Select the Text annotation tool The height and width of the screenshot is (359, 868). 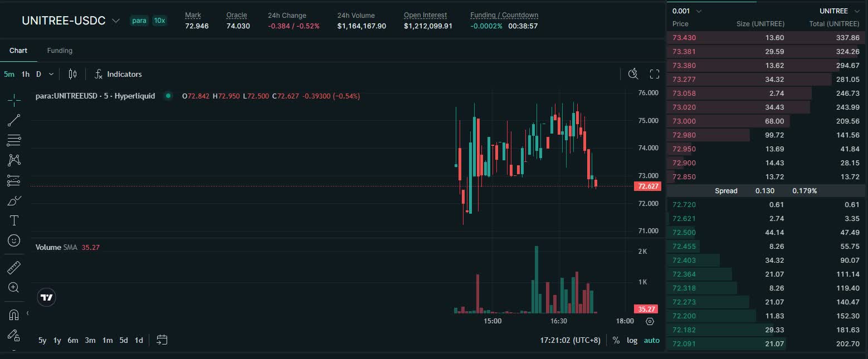pos(14,220)
